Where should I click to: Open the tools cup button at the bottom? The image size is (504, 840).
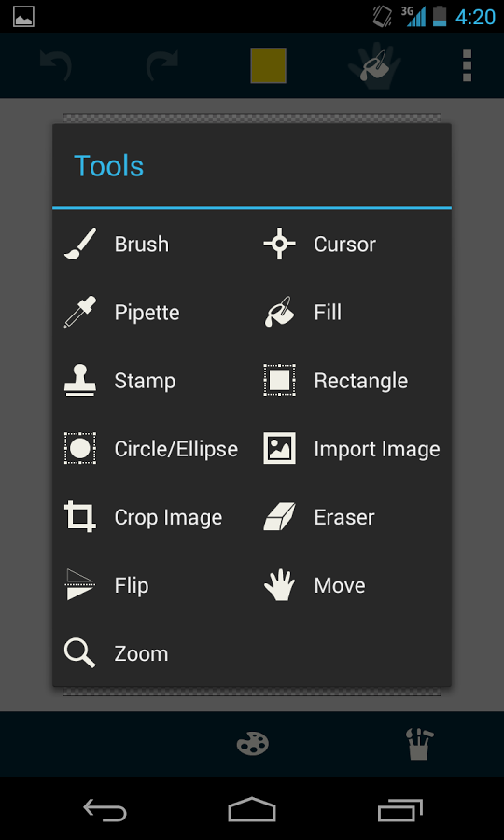419,744
